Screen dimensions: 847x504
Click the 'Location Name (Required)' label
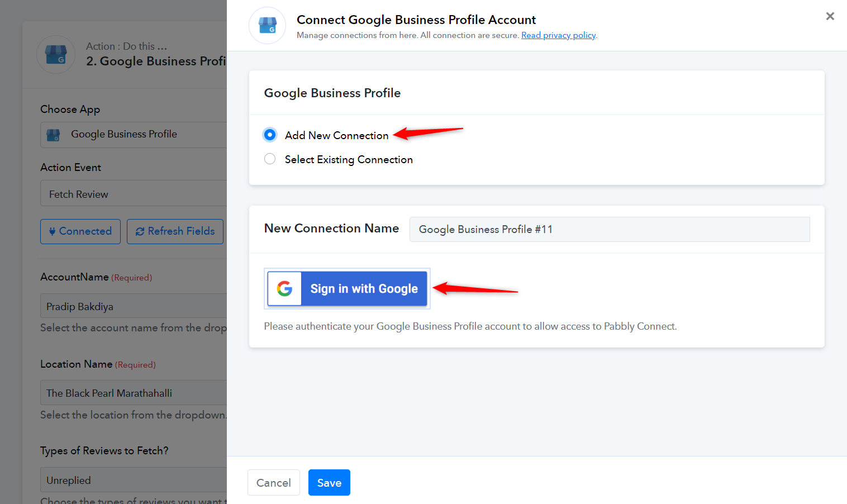click(98, 364)
